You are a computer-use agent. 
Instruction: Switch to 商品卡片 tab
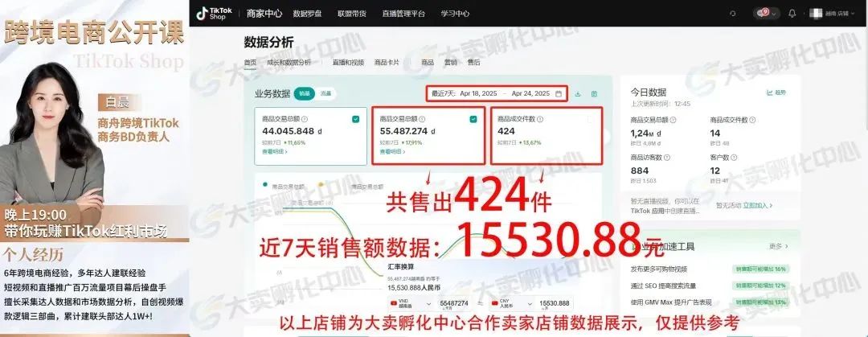point(387,63)
